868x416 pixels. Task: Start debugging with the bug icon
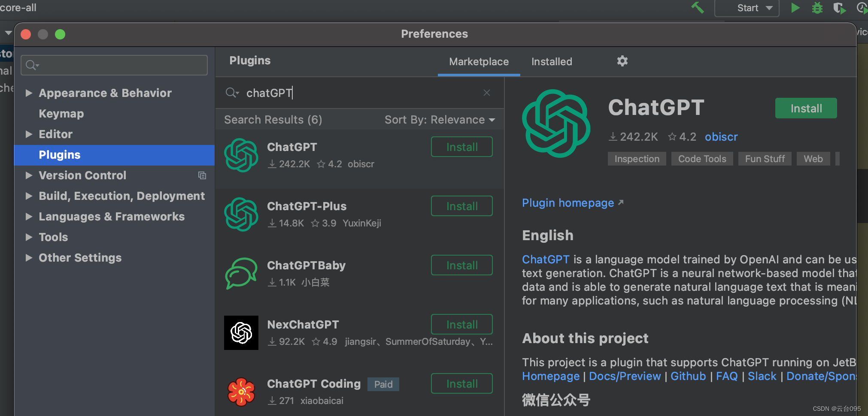coord(817,8)
